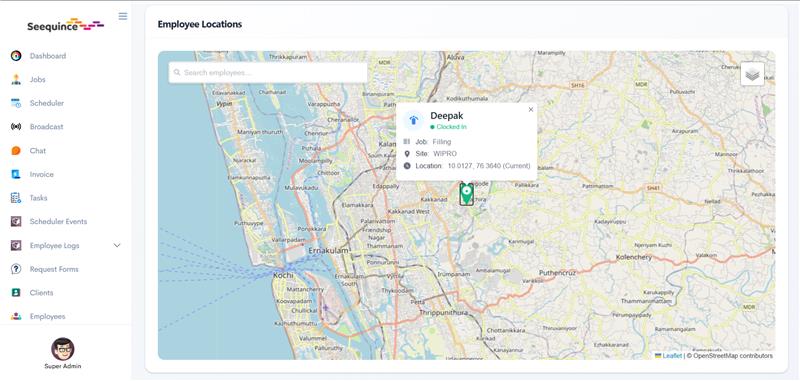This screenshot has width=800, height=381.
Task: Click the Scheduler calendar icon
Action: coord(16,103)
